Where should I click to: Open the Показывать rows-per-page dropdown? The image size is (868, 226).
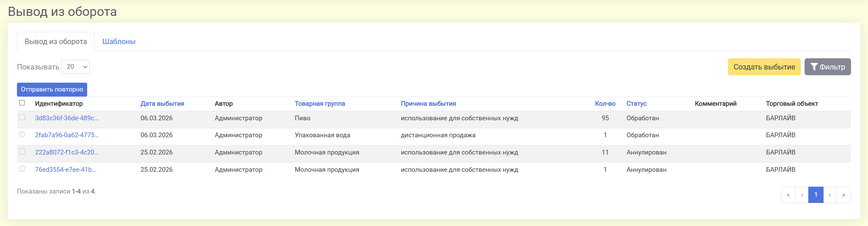pyautogui.click(x=75, y=67)
